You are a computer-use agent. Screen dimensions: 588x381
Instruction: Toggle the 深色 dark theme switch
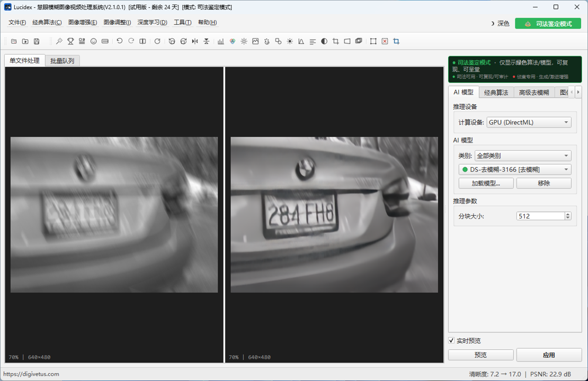coord(500,24)
